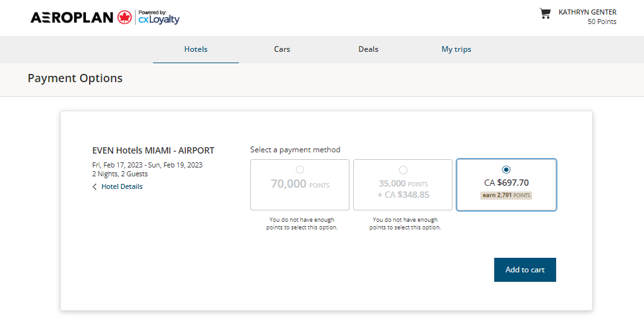Open the Cars tab
The width and height of the screenshot is (644, 321).
282,49
